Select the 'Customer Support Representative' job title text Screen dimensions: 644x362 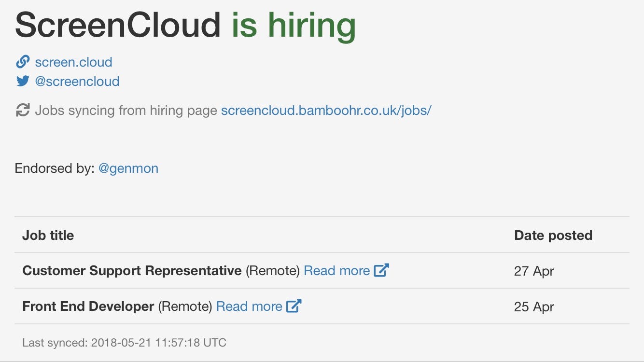[x=132, y=270]
